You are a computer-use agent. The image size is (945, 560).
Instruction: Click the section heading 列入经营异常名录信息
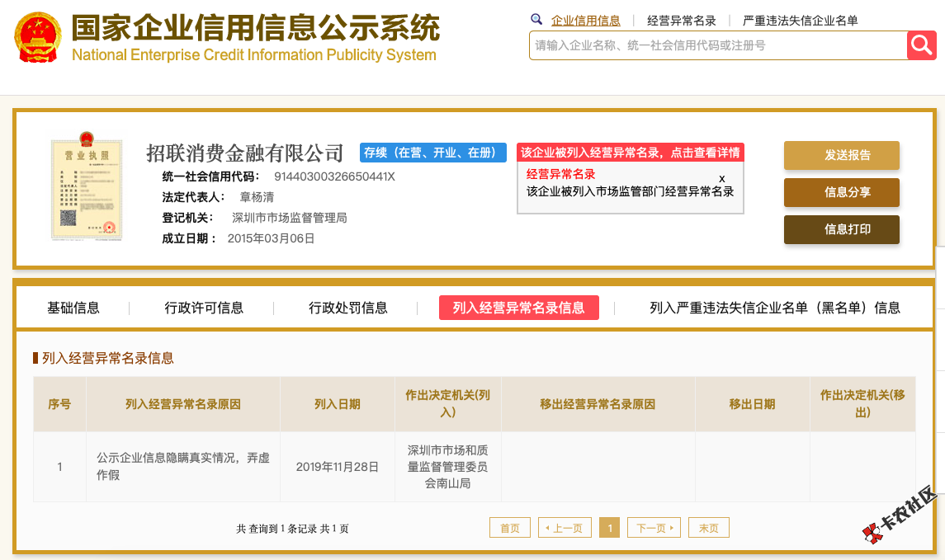108,358
